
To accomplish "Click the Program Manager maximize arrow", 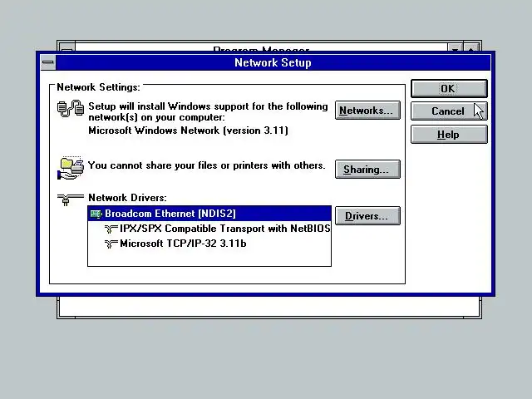I will point(471,47).
